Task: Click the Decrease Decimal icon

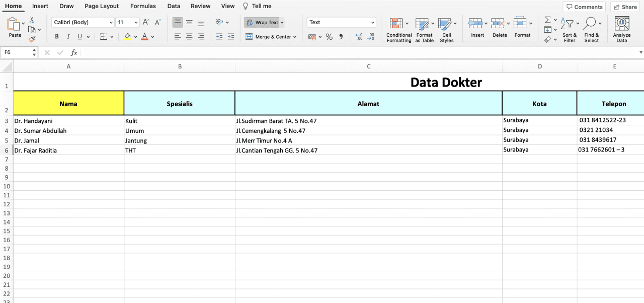Action: [371, 37]
